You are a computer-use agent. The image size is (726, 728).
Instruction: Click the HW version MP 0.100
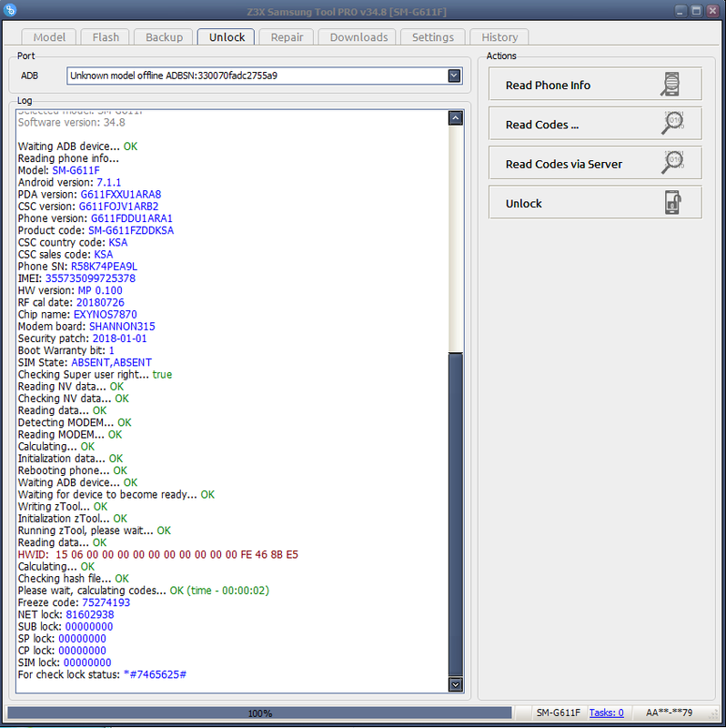[x=100, y=290]
